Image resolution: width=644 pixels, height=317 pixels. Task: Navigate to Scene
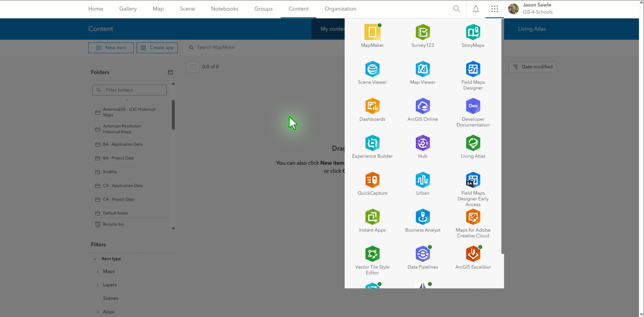(187, 9)
